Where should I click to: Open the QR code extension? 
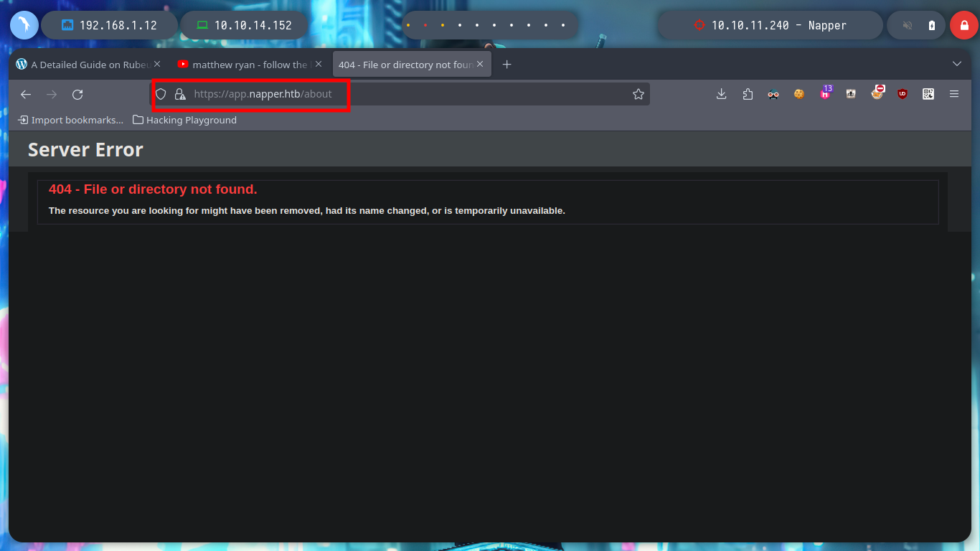point(928,94)
